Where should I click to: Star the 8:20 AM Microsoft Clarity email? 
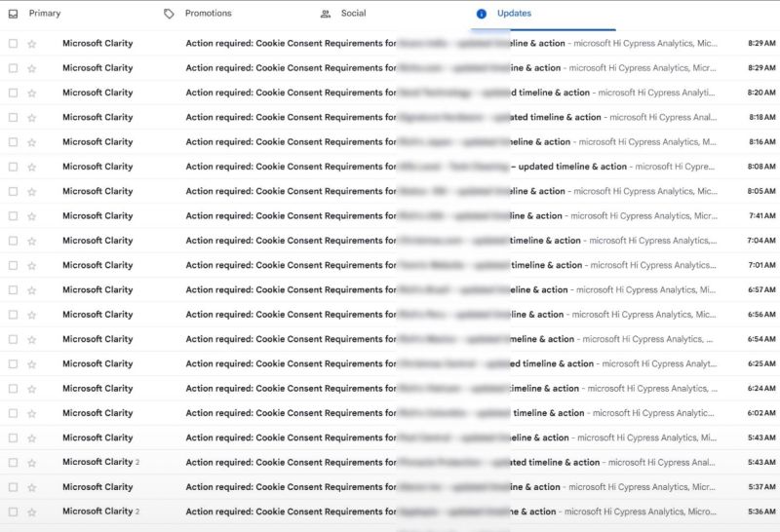pos(31,93)
